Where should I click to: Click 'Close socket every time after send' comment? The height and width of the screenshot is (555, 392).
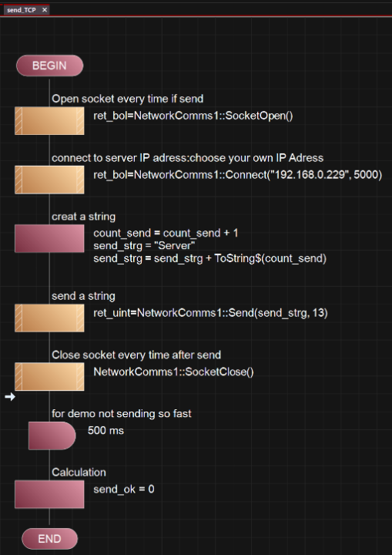click(136, 355)
